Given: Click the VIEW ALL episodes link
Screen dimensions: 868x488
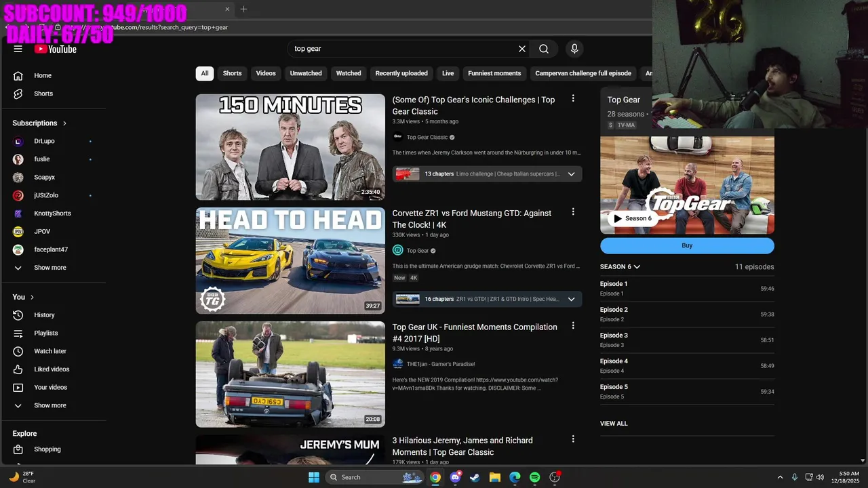Looking at the screenshot, I should click(614, 424).
